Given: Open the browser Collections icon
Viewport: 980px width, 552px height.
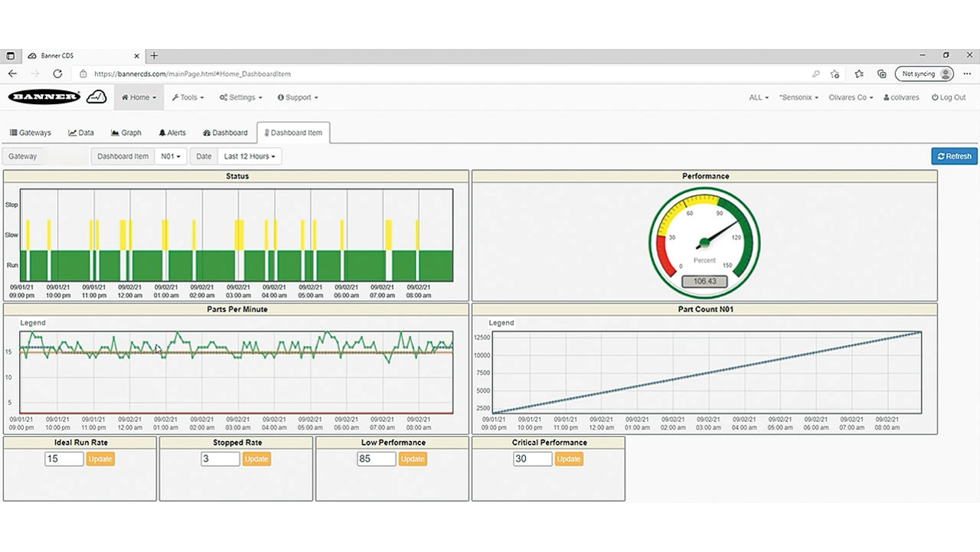Looking at the screenshot, I should 882,74.
